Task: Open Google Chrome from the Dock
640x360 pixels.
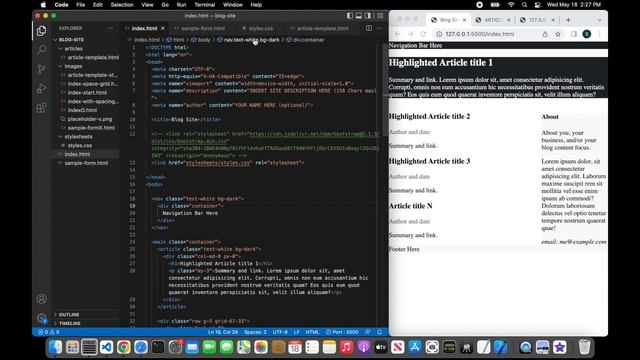Action: pyautogui.click(x=124, y=347)
